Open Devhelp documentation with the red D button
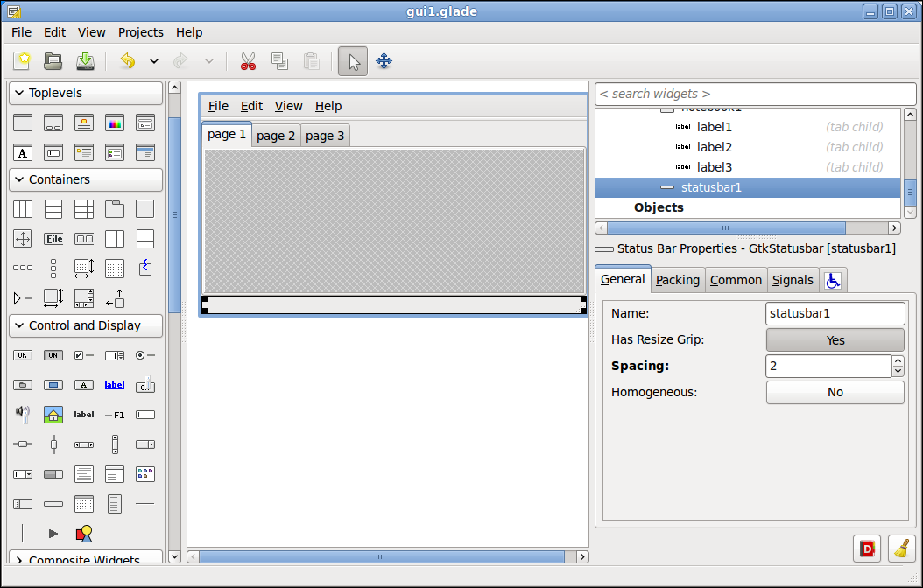923x588 pixels. point(866,549)
